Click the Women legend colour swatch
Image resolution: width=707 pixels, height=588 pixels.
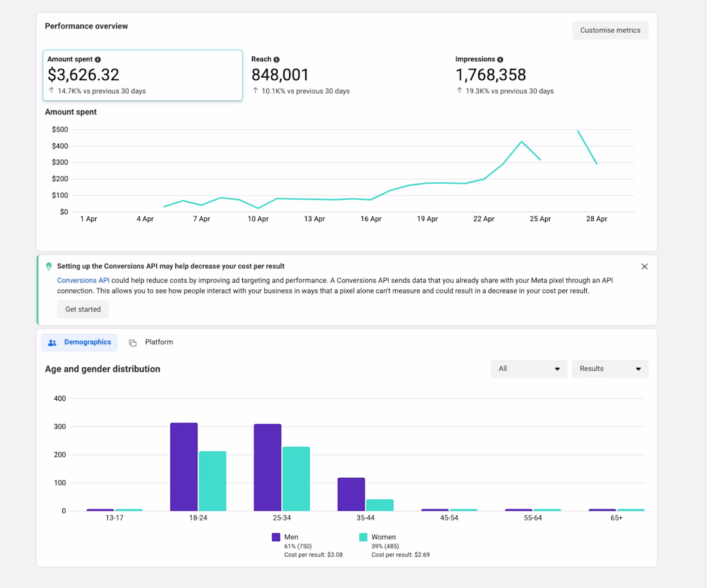pyautogui.click(x=363, y=537)
